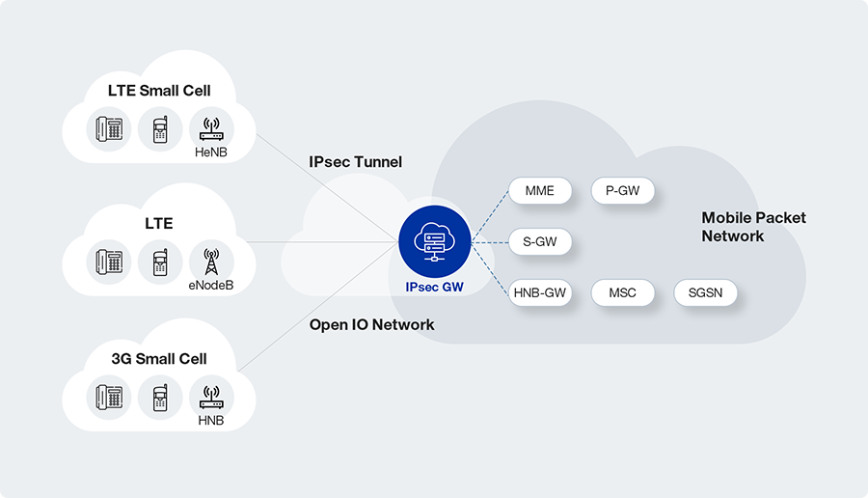Select the S-GW node

point(540,241)
